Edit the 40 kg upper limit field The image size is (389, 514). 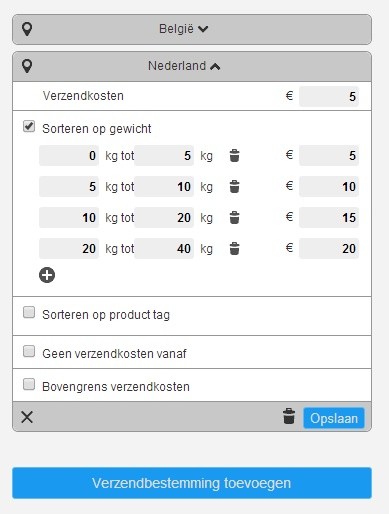coord(164,249)
